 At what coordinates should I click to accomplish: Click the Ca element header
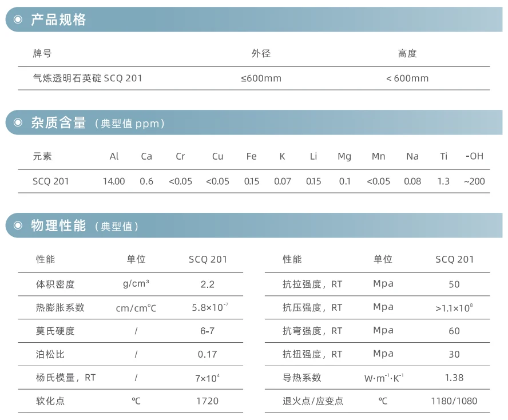(x=146, y=156)
